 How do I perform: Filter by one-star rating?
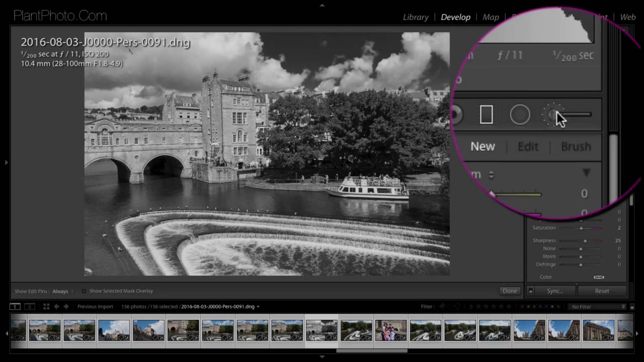pos(478,307)
